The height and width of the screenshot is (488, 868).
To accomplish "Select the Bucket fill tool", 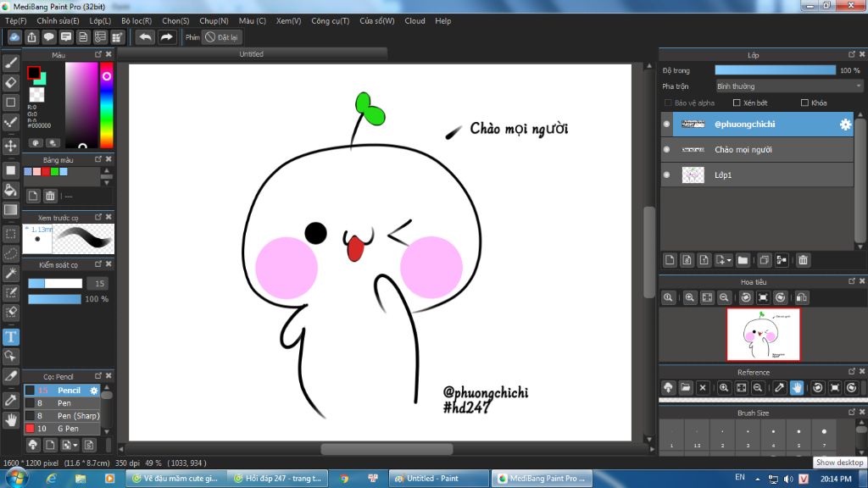I will pyautogui.click(x=10, y=191).
